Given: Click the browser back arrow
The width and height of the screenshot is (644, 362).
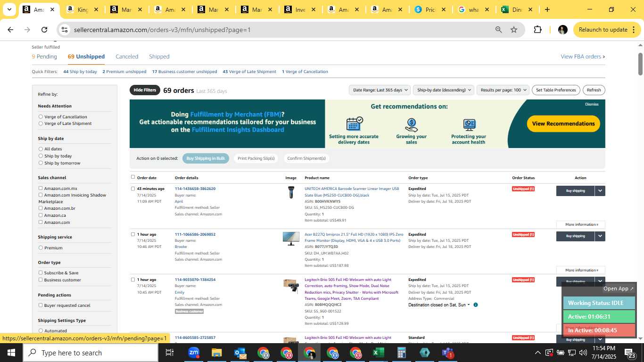Looking at the screenshot, I should click(x=10, y=30).
